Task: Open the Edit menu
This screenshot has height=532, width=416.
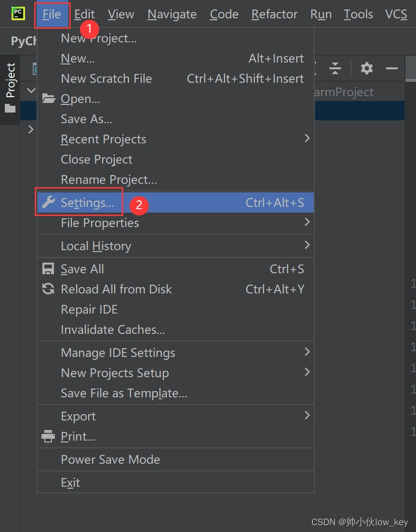Action: point(84,14)
